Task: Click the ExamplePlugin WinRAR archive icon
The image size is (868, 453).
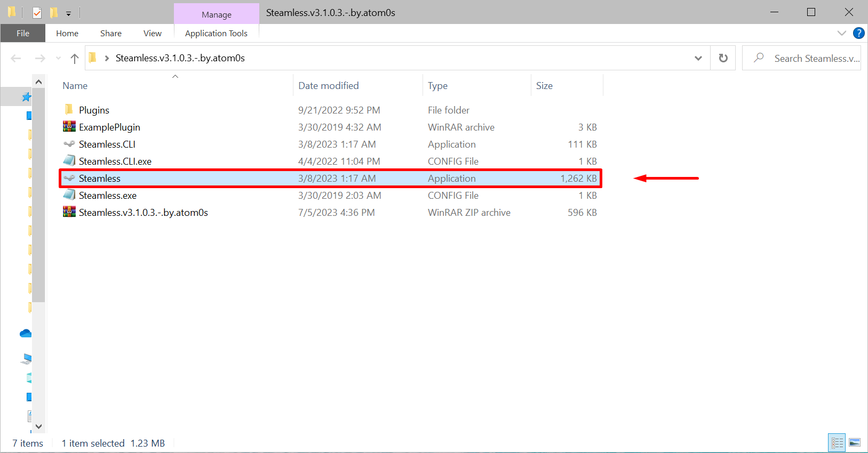Action: [x=69, y=127]
